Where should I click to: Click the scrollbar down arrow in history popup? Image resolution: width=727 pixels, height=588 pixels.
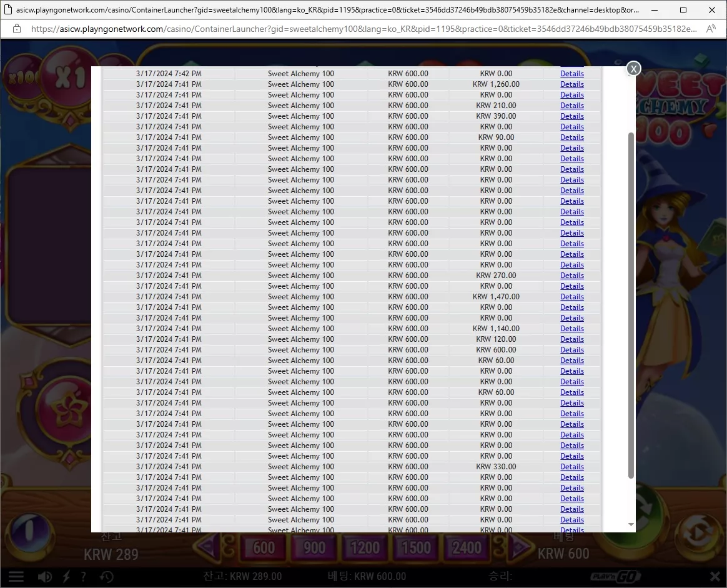pos(631,524)
